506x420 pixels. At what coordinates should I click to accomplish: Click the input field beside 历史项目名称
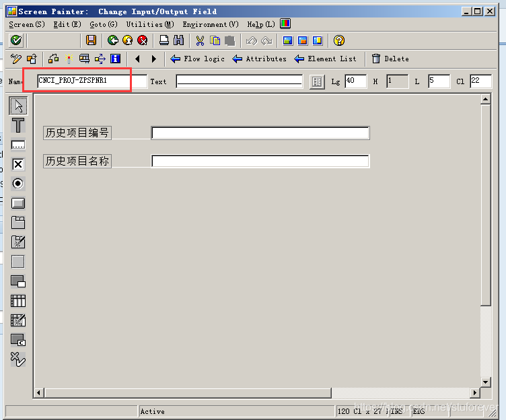(260, 162)
